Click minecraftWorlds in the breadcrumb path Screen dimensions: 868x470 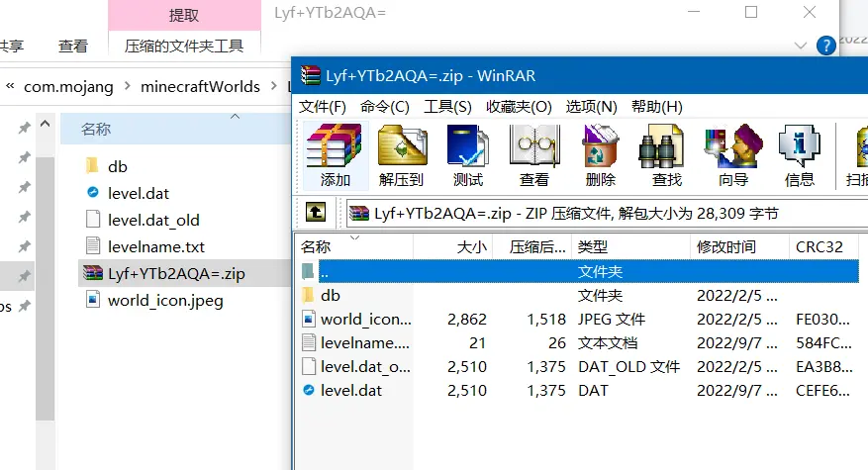200,86
